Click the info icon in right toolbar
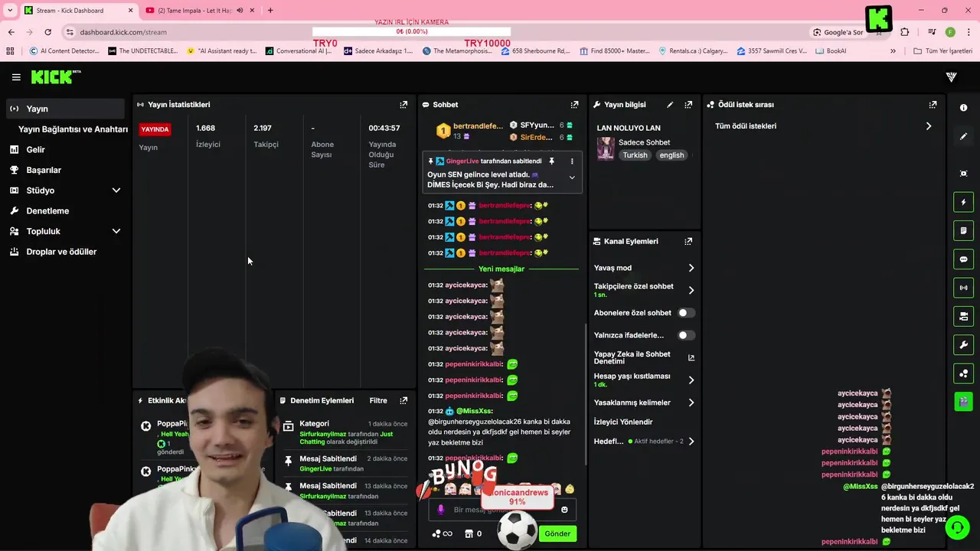The width and height of the screenshot is (980, 551). coord(963,108)
